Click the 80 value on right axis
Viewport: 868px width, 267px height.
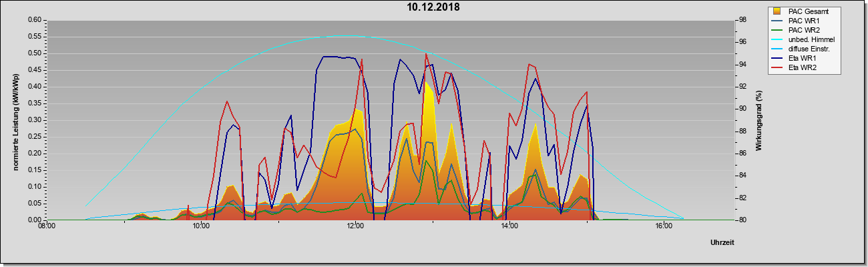pos(744,220)
